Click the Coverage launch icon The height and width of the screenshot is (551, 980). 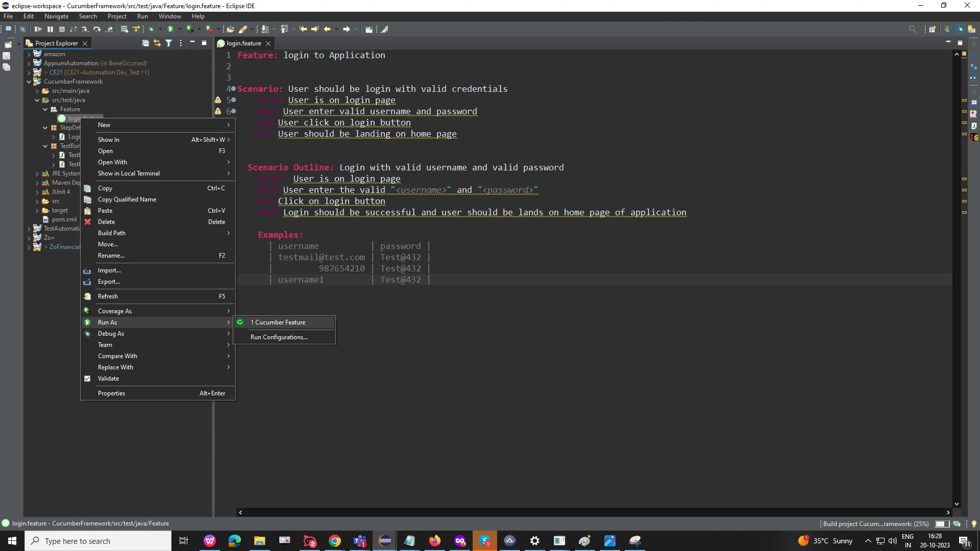coord(188,29)
